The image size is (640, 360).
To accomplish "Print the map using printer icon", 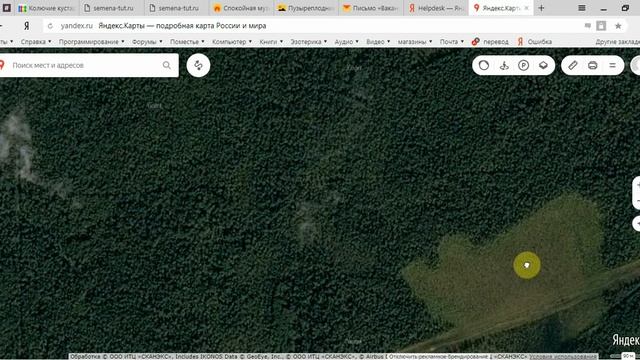I will pyautogui.click(x=593, y=65).
